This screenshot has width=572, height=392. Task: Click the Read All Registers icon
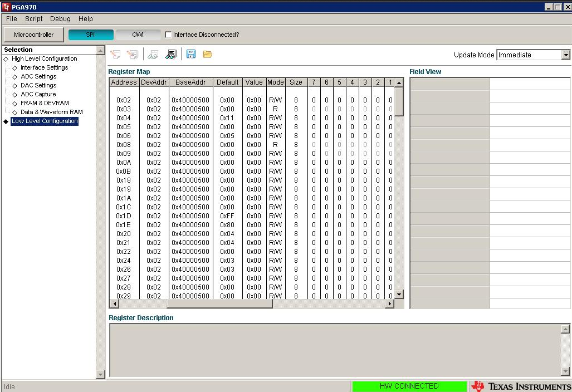(171, 55)
